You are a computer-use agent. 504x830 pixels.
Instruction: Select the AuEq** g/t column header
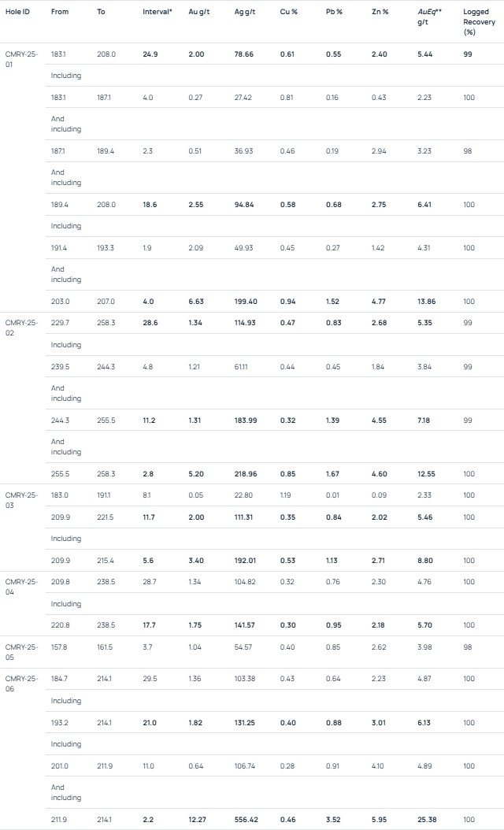(x=428, y=17)
